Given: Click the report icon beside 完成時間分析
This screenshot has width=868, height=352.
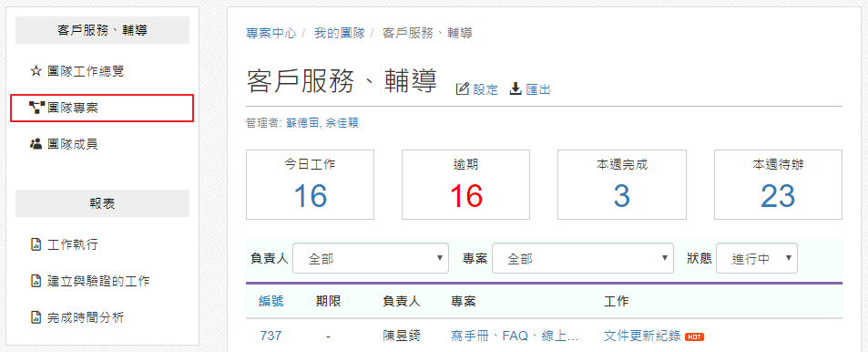Looking at the screenshot, I should pos(36,317).
